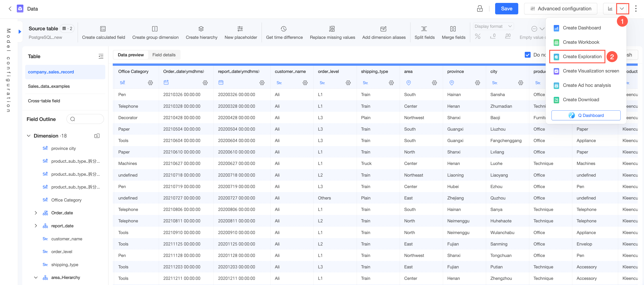
Task: Collapse the Dimension section in Field Outline
Action: pyautogui.click(x=29, y=136)
